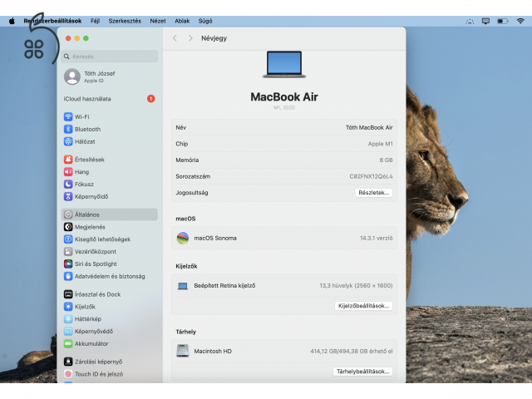Image resolution: width=532 pixels, height=399 pixels.
Task: Open the Apple menu
Action: click(12, 21)
